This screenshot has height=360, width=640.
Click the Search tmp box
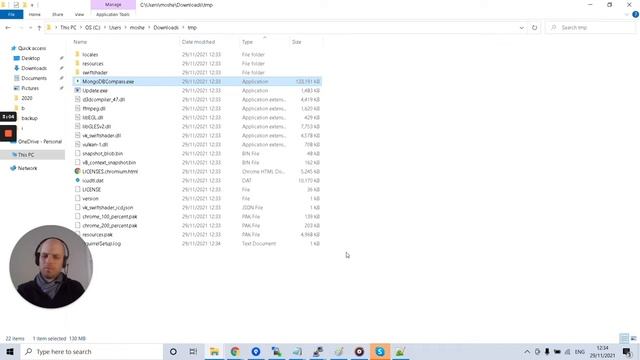(590, 27)
